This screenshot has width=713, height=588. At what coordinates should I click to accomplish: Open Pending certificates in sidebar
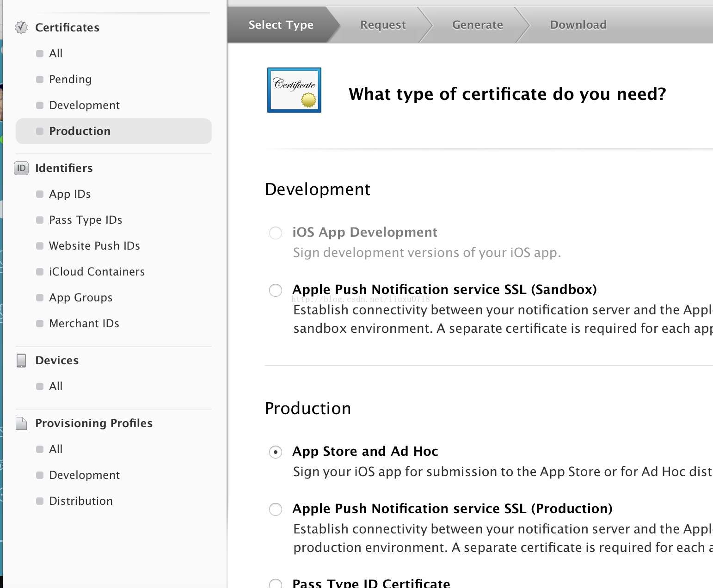(70, 80)
